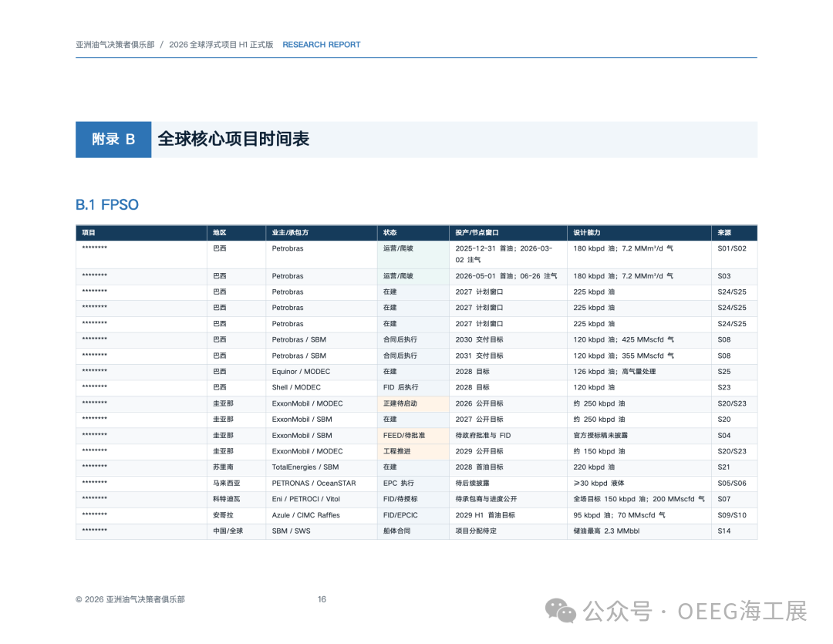Click "亚洲油气决策者俱乐部" in the top header
The width and height of the screenshot is (833, 644).
point(115,45)
